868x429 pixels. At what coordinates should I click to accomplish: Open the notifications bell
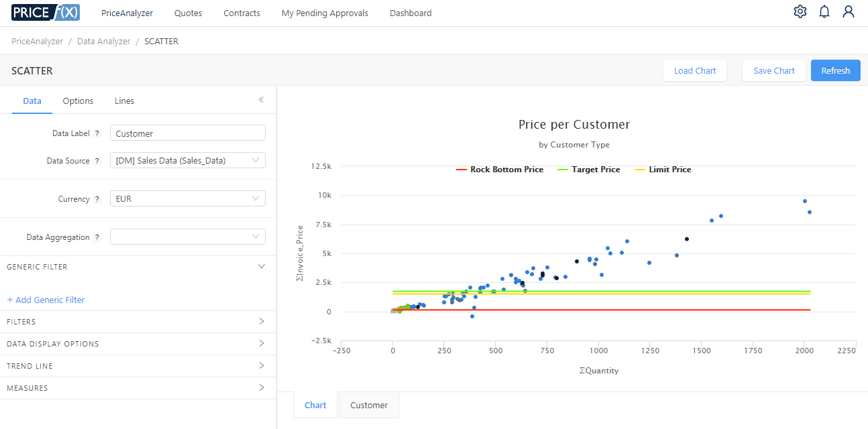824,11
